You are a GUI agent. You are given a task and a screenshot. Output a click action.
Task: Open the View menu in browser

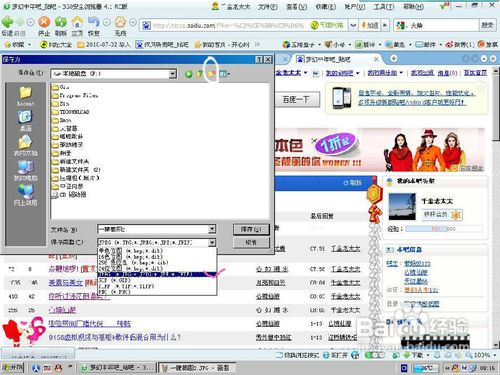pyautogui.click(x=297, y=6)
